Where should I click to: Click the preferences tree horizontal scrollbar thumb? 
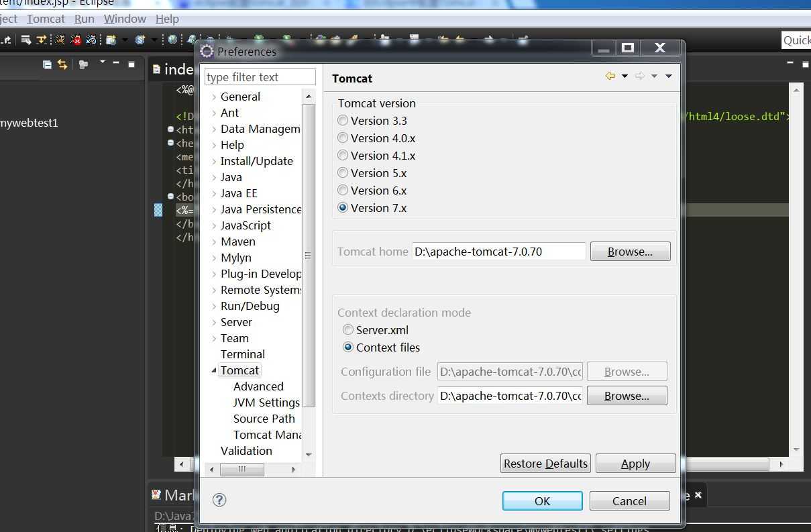click(242, 470)
